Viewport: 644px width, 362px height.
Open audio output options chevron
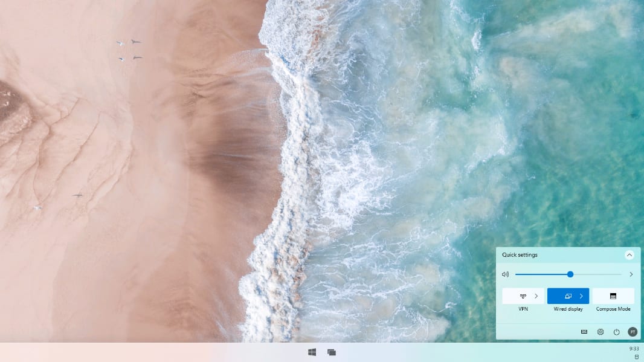(631, 274)
